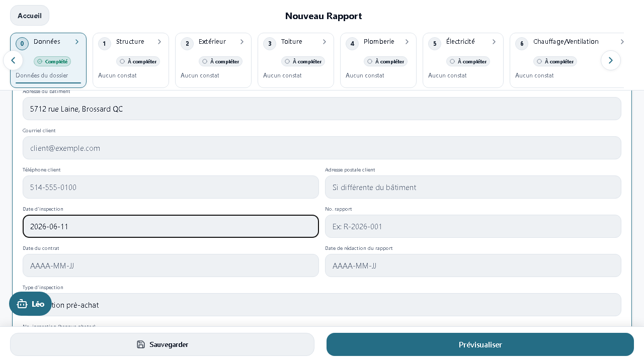644x362 pixels.
Task: Click step number 0 circle icon
Action: tap(22, 44)
